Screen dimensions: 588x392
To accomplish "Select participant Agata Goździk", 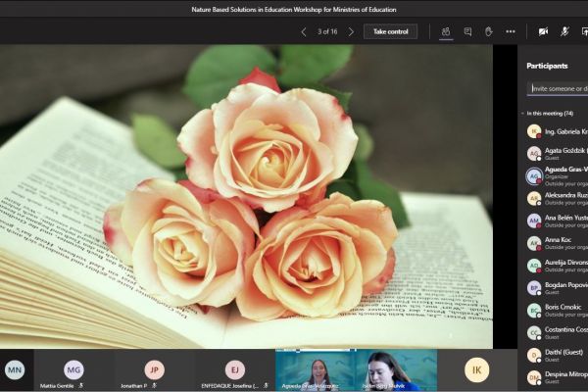I will (558, 154).
